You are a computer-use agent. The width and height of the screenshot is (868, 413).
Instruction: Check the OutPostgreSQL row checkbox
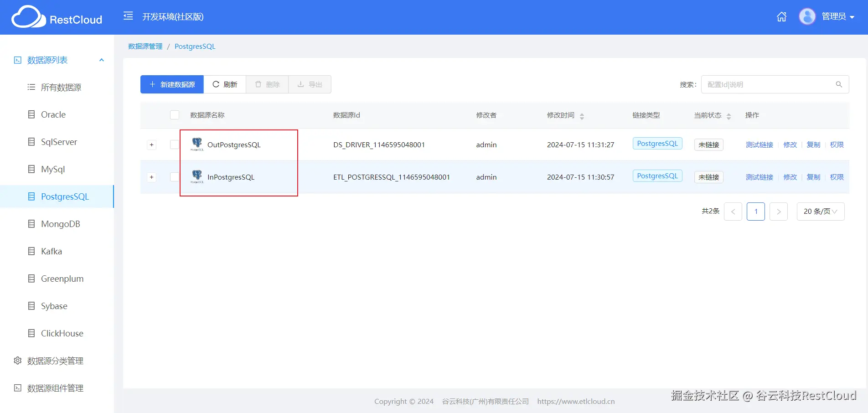[175, 145]
